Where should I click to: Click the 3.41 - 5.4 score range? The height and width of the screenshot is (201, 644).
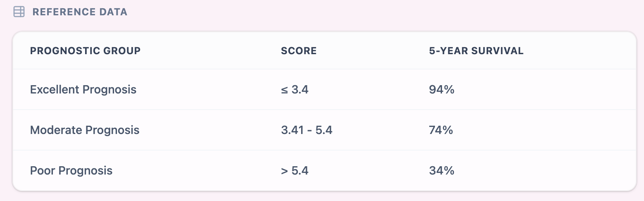pos(307,130)
